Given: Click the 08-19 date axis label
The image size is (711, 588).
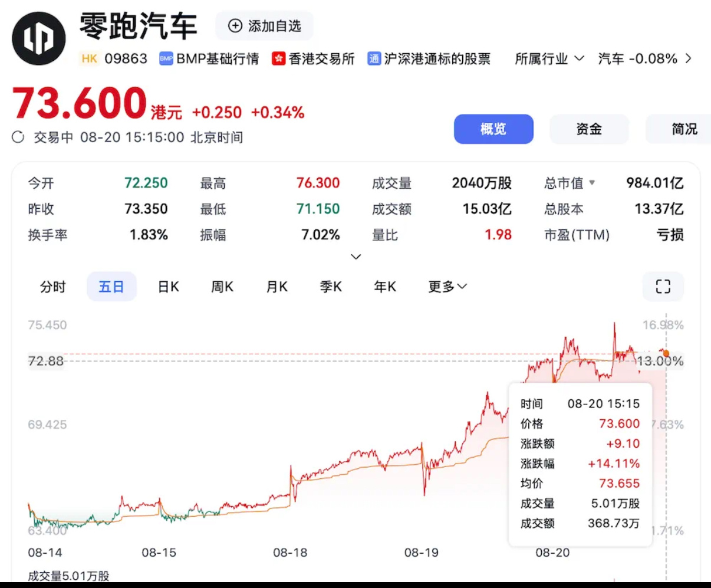Looking at the screenshot, I should tap(422, 553).
